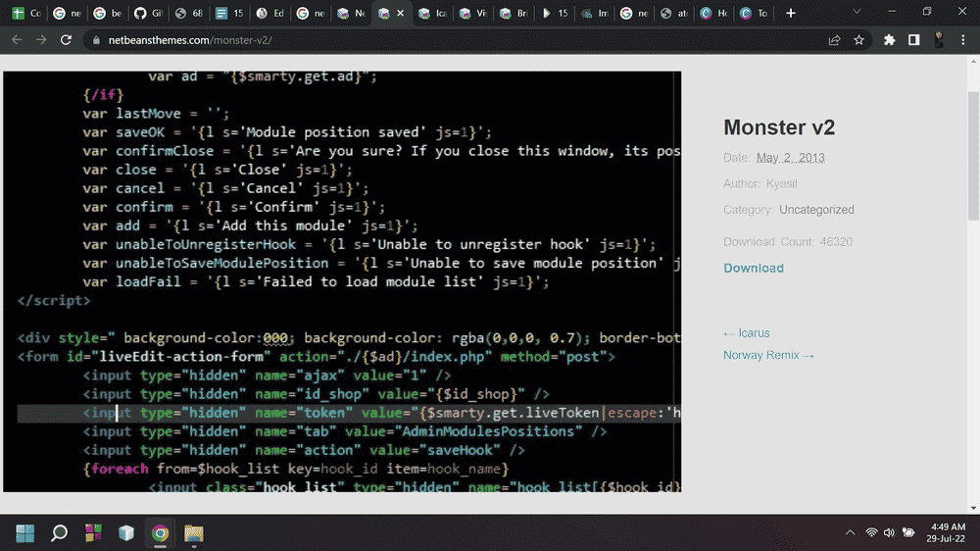The width and height of the screenshot is (980, 551).
Task: Click the lock icon beside the URL
Action: (x=96, y=40)
